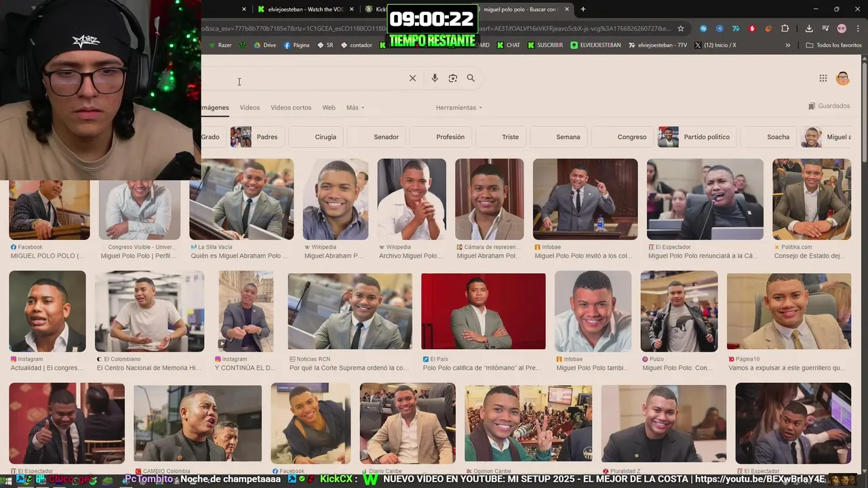Filter images by Triste chip
The image size is (868, 488).
pos(500,137)
